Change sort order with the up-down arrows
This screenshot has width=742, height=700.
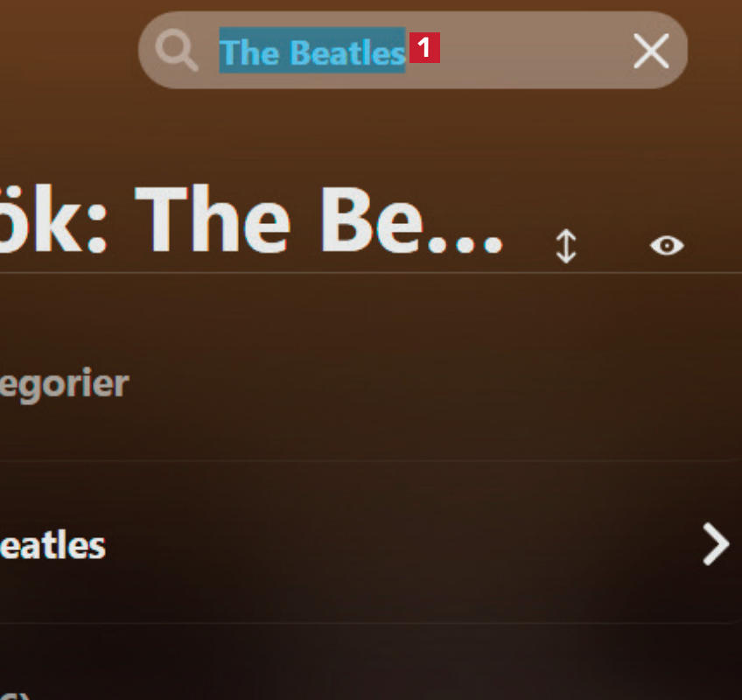[566, 246]
